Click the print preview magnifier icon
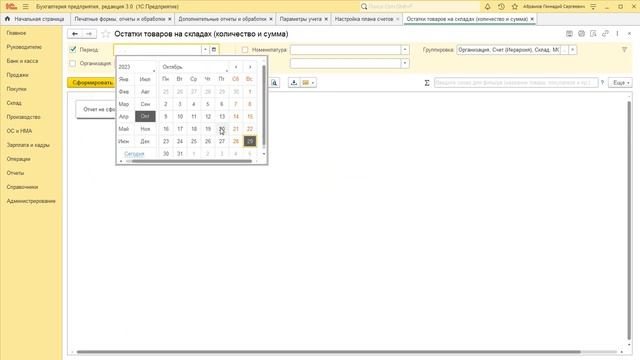The image size is (640, 360). point(274,83)
